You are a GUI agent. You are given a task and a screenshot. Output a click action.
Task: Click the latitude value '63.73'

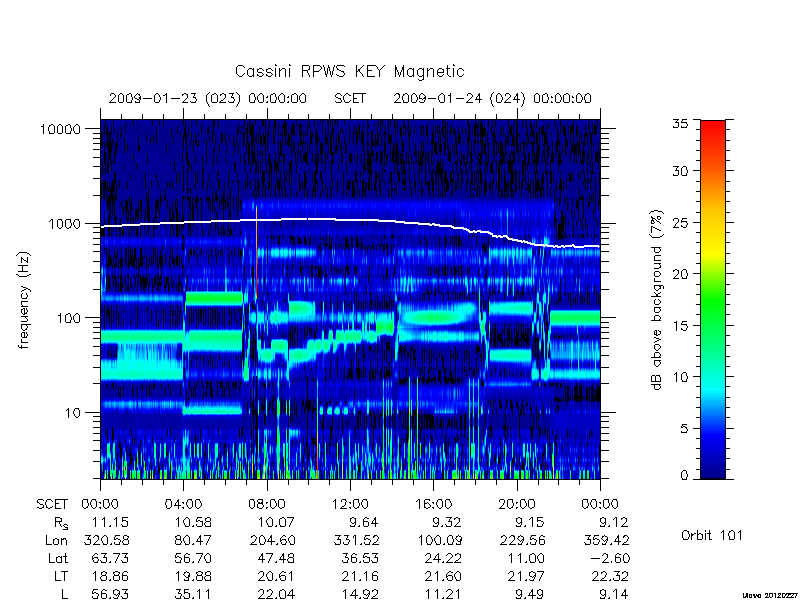pos(110,559)
